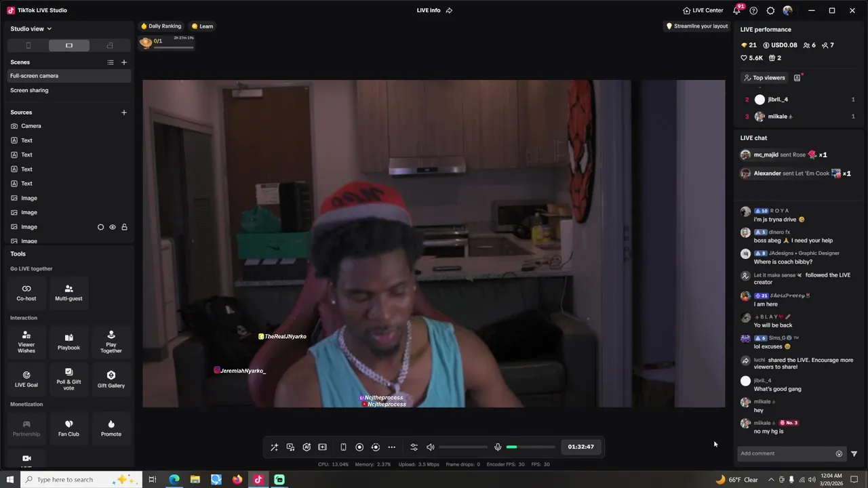Open Poll & Gift vote
Screen dimensions: 868x488
click(x=68, y=380)
